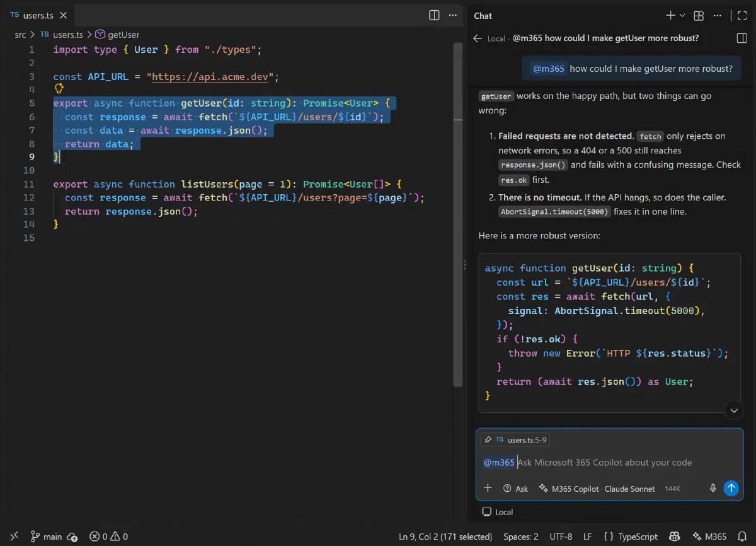Screen dimensions: 756x546
Task: Click the Chat panel title
Action: pyautogui.click(x=483, y=15)
